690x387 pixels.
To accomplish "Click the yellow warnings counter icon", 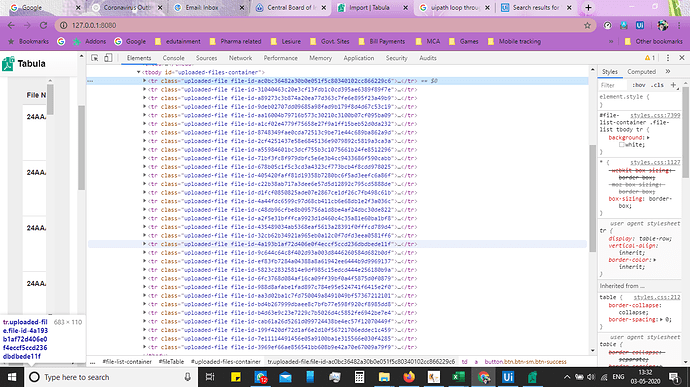I will 650,58.
